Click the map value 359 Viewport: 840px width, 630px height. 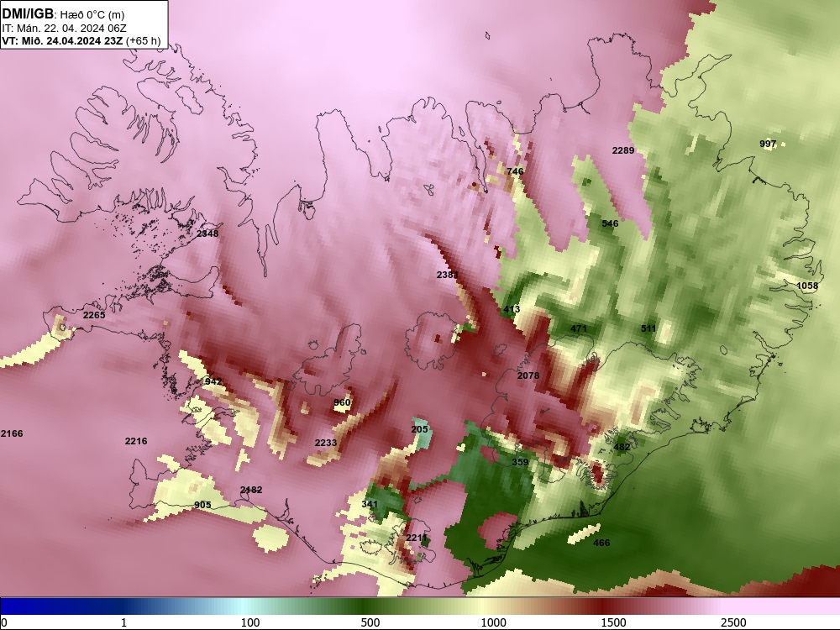(520, 462)
